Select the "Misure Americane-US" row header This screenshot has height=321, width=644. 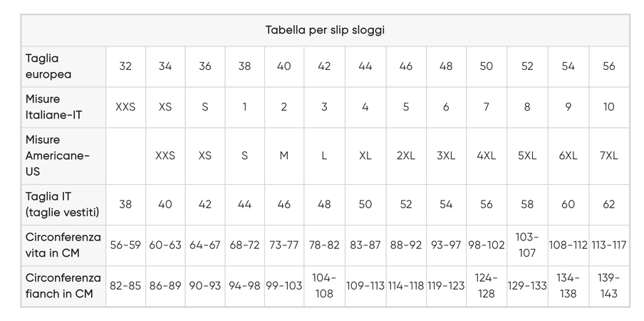click(x=58, y=156)
